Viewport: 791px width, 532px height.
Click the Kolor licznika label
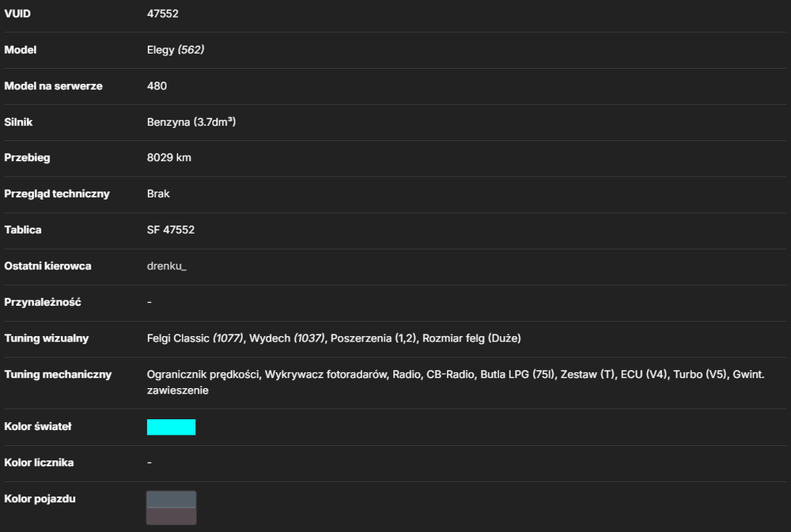point(39,463)
